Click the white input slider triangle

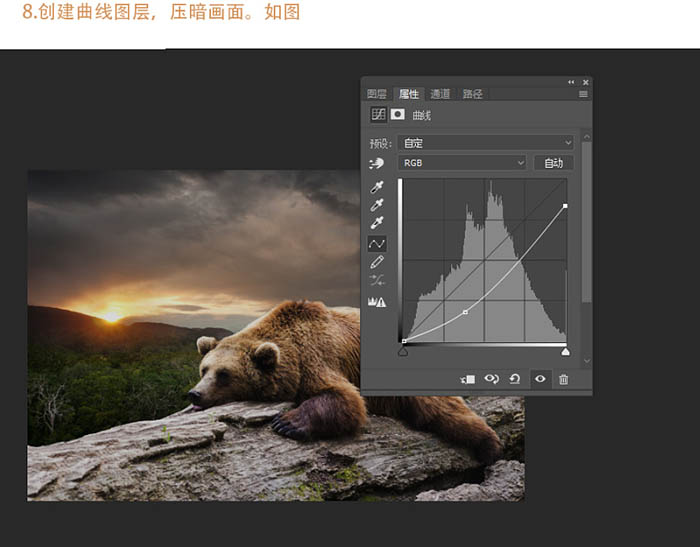[566, 352]
